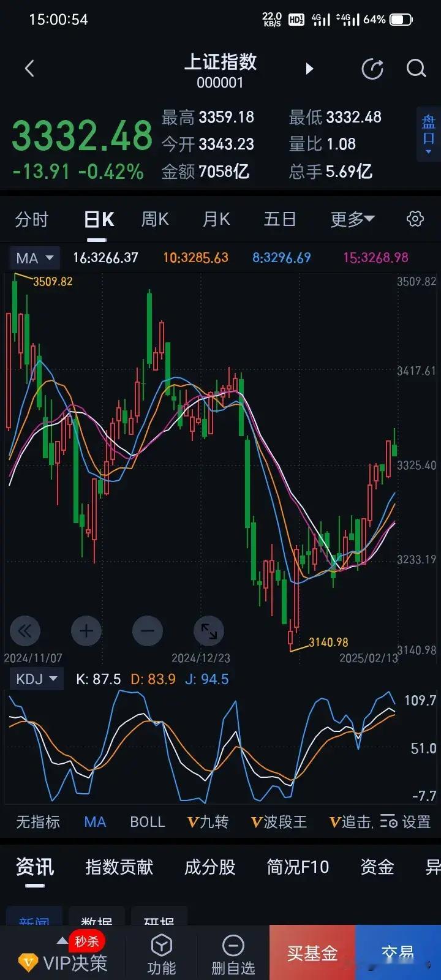Open 指数贡献 tab
The width and height of the screenshot is (441, 980).
119,867
